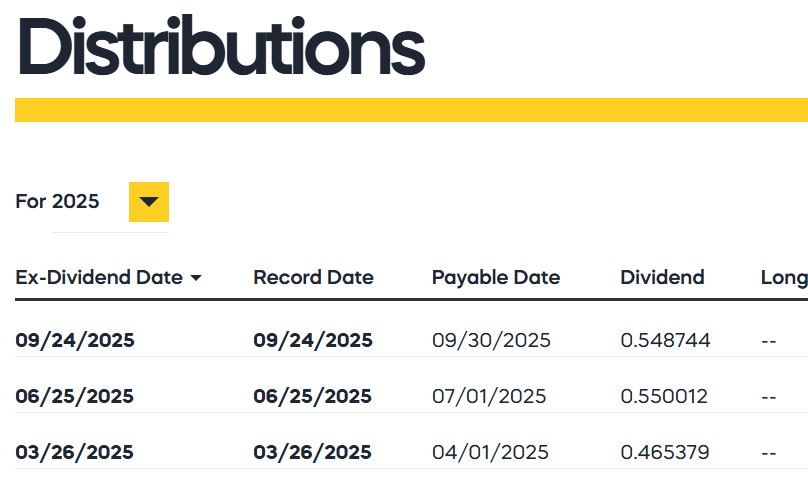
Task: Click record date 09/24/2025 cell
Action: [313, 340]
